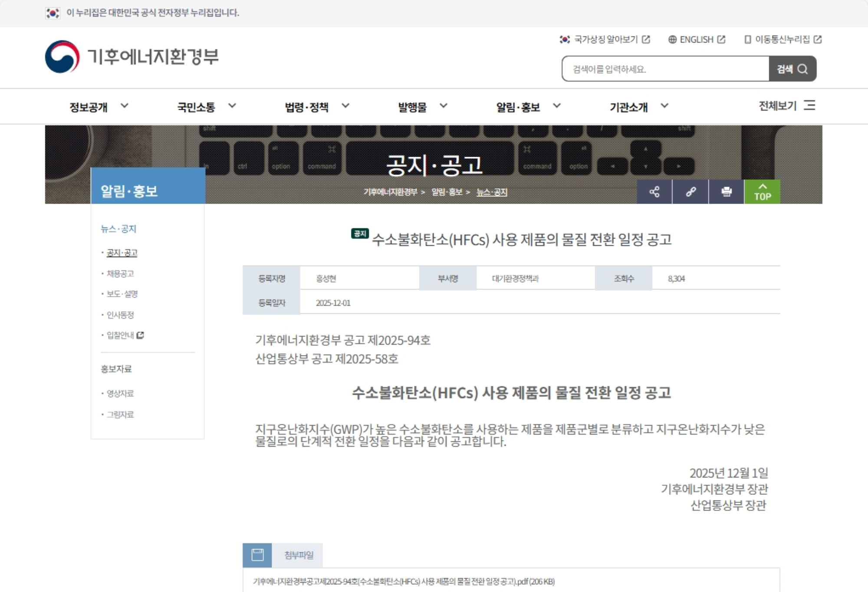Open the 전체보기 hamburger menu

(x=809, y=105)
